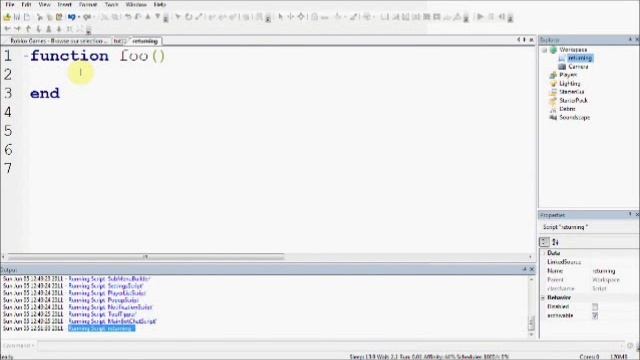Select StarterGui in Explorer
Viewport: 640px width, 360px height.
[571, 92]
